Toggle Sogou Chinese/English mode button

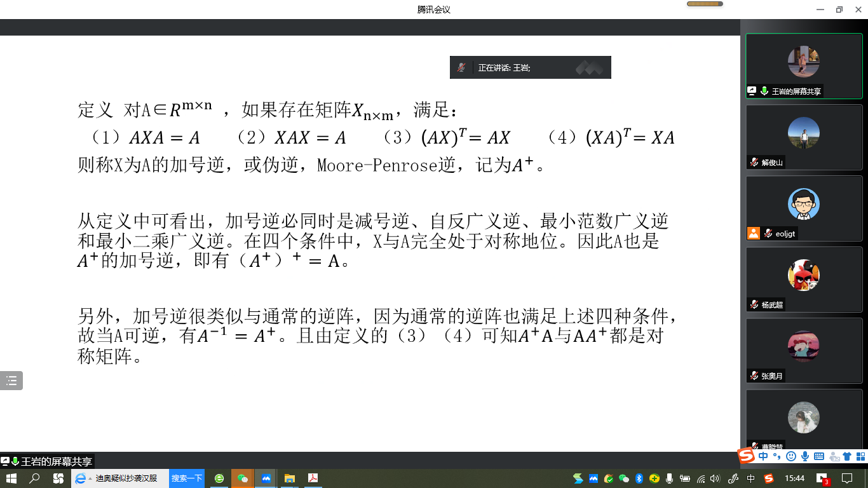click(x=763, y=456)
